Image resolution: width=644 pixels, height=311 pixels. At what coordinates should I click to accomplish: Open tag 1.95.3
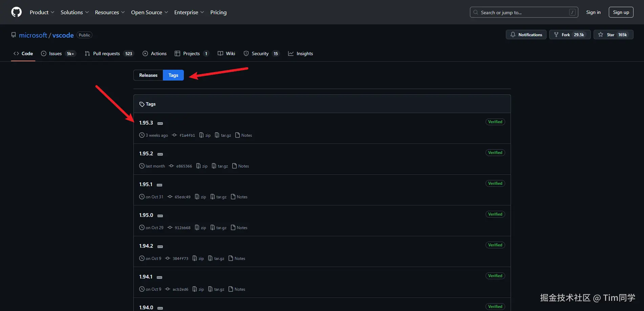click(x=146, y=123)
